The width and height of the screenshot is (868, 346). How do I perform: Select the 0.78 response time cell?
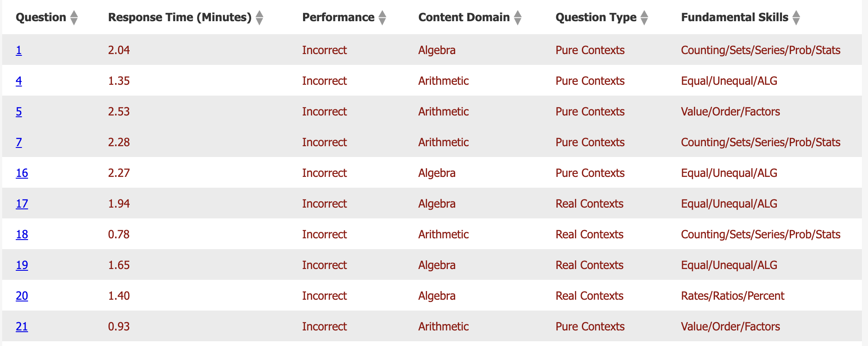click(119, 234)
